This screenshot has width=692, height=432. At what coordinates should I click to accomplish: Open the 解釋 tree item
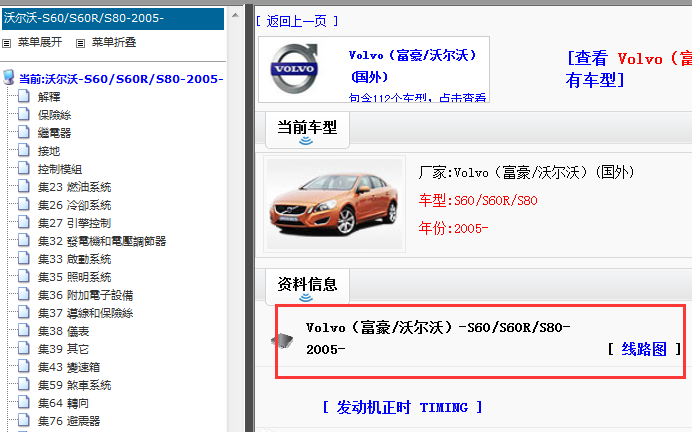(49, 97)
